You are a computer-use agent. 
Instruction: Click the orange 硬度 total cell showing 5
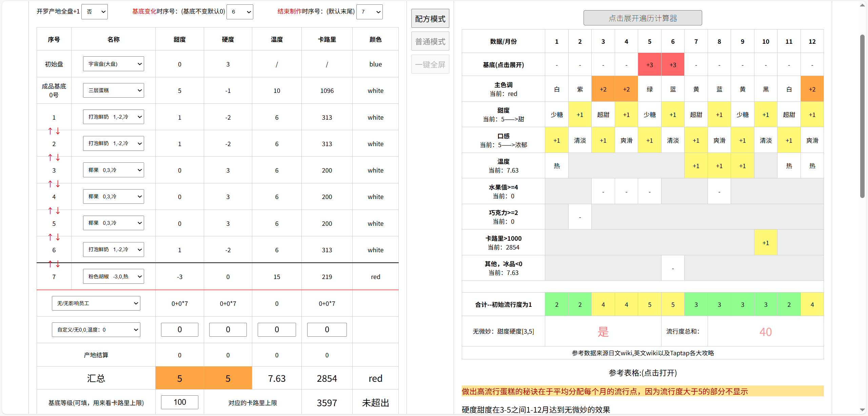228,378
